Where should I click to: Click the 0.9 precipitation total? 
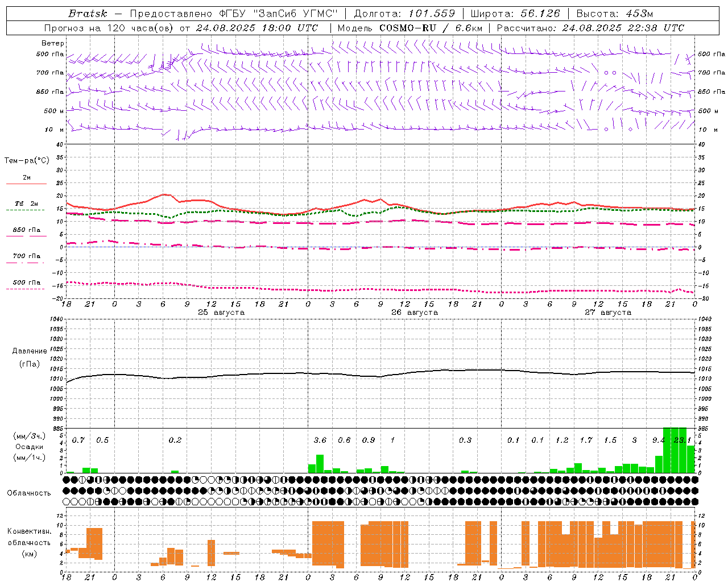[369, 440]
